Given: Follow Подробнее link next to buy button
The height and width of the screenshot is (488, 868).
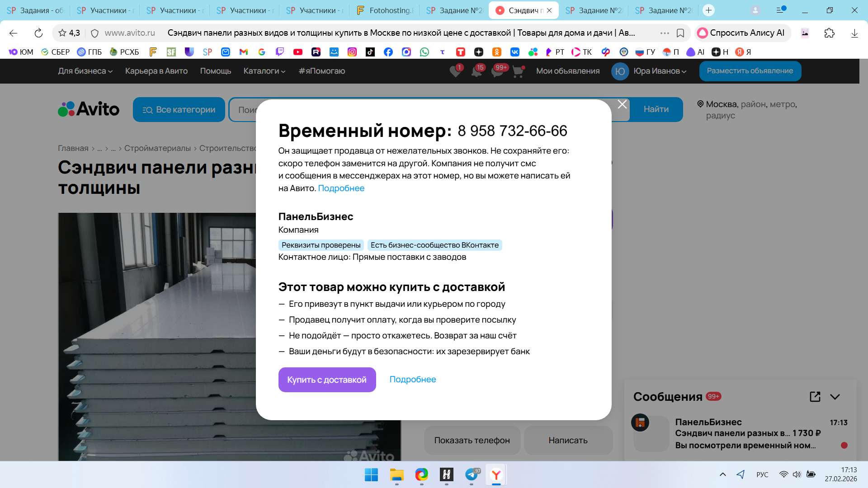Looking at the screenshot, I should click(x=412, y=380).
